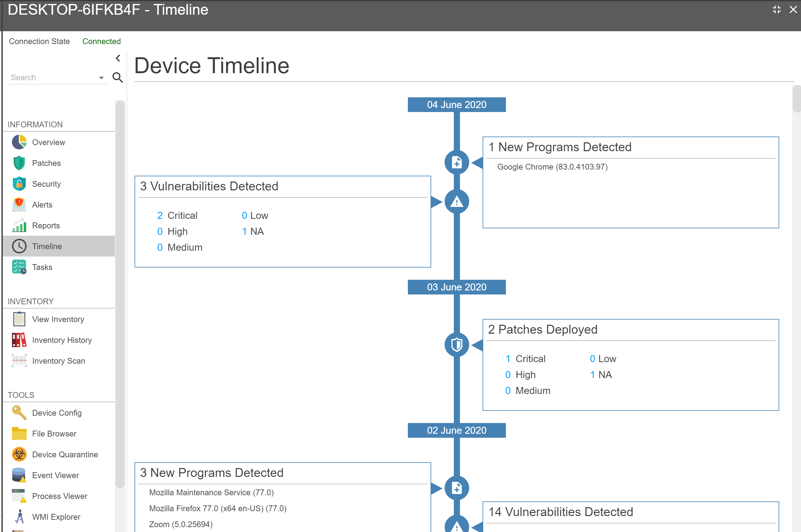Click new programs node under 04 June
This screenshot has width=801, height=532.
(x=457, y=163)
